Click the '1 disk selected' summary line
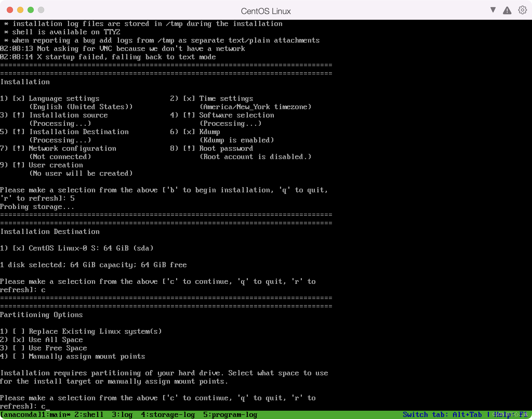Screen dimensions: 532x419 pos(93,265)
